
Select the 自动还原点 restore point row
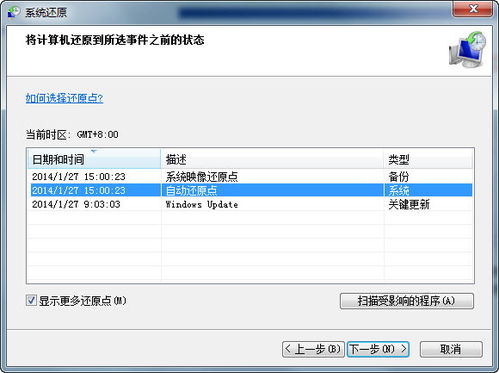251,190
